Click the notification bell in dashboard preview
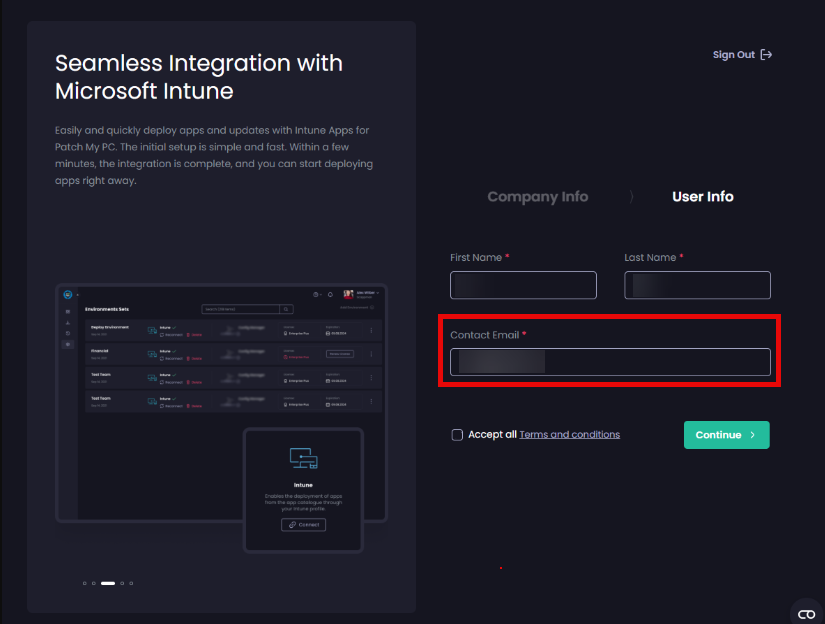This screenshot has width=825, height=624. pyautogui.click(x=330, y=295)
